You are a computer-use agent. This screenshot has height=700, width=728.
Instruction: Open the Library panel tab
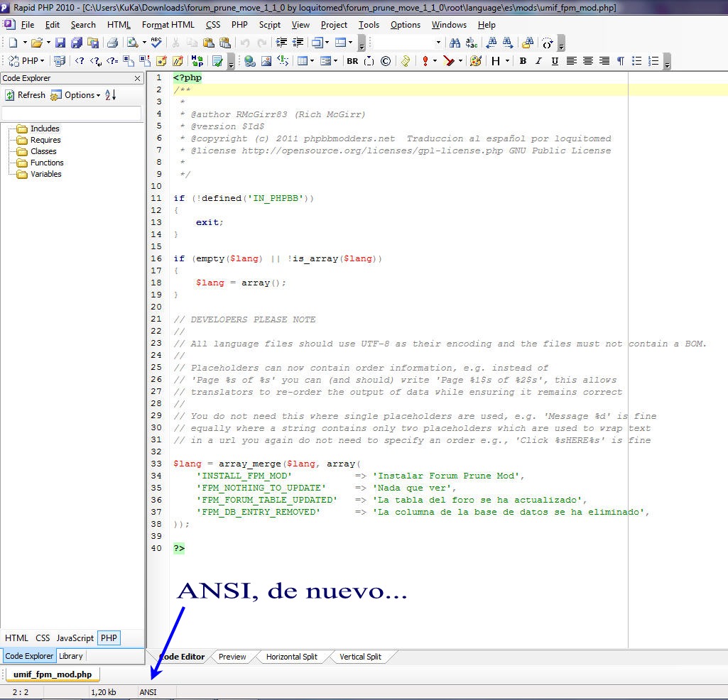70,657
